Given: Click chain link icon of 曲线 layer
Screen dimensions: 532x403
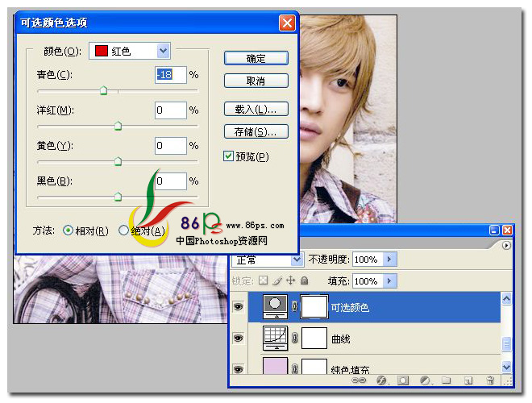Looking at the screenshot, I should pos(294,338).
